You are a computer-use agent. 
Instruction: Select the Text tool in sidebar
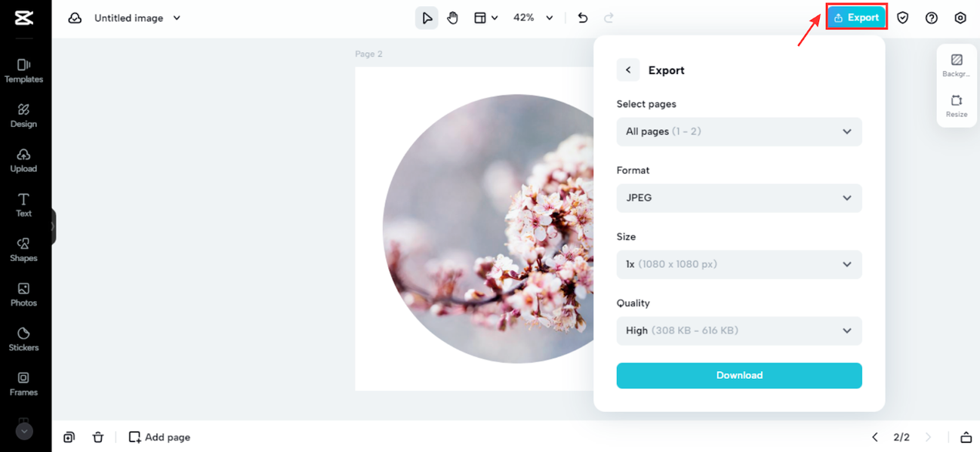24,205
